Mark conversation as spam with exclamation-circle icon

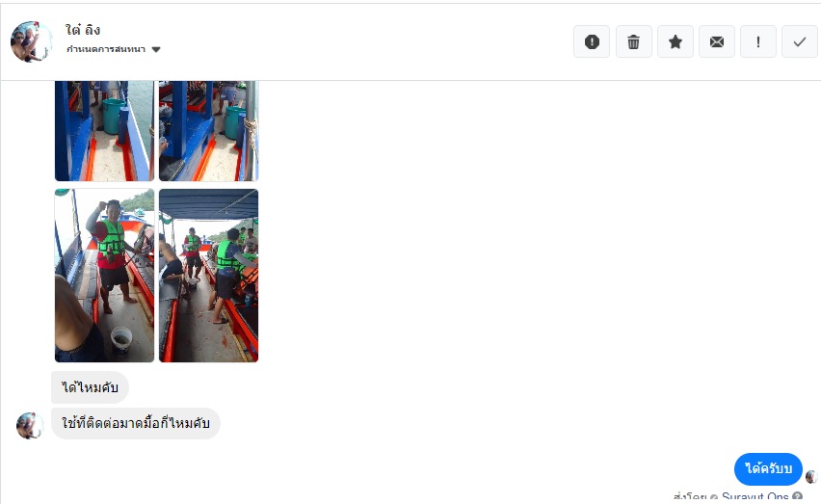point(592,41)
